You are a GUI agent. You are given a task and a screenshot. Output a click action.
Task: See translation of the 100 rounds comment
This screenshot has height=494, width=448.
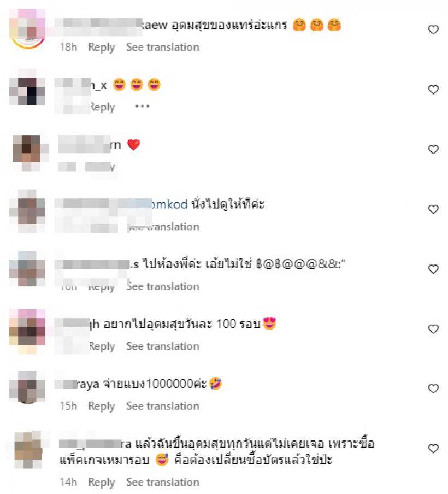point(163,346)
